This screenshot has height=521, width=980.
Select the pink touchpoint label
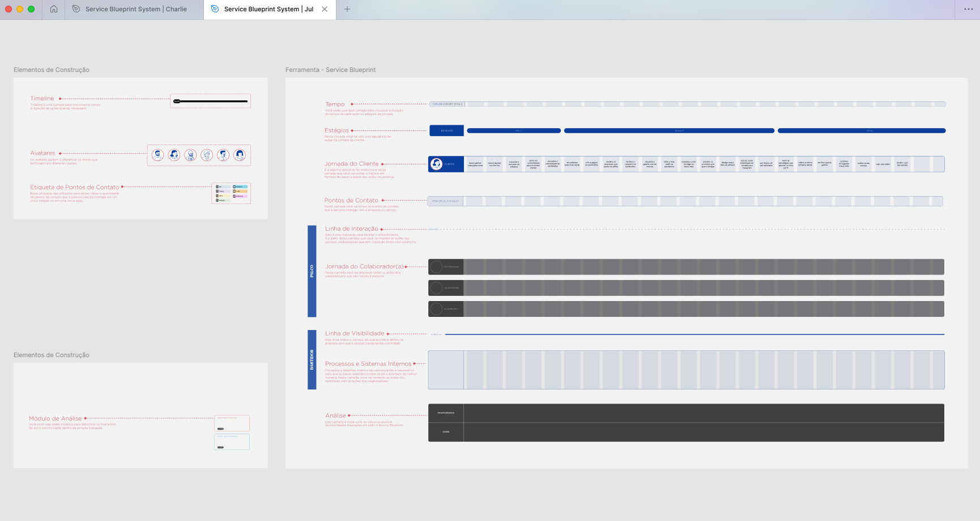(240, 196)
